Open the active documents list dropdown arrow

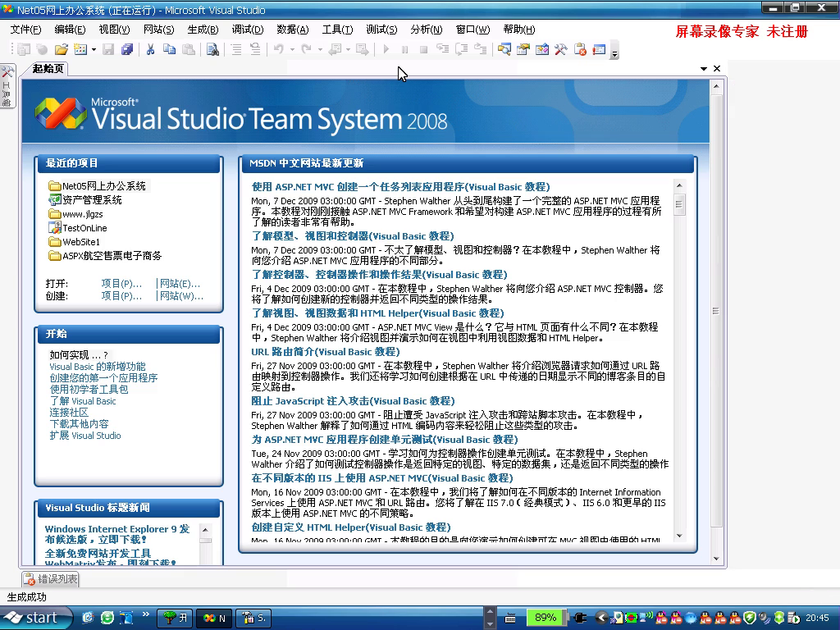tap(703, 69)
